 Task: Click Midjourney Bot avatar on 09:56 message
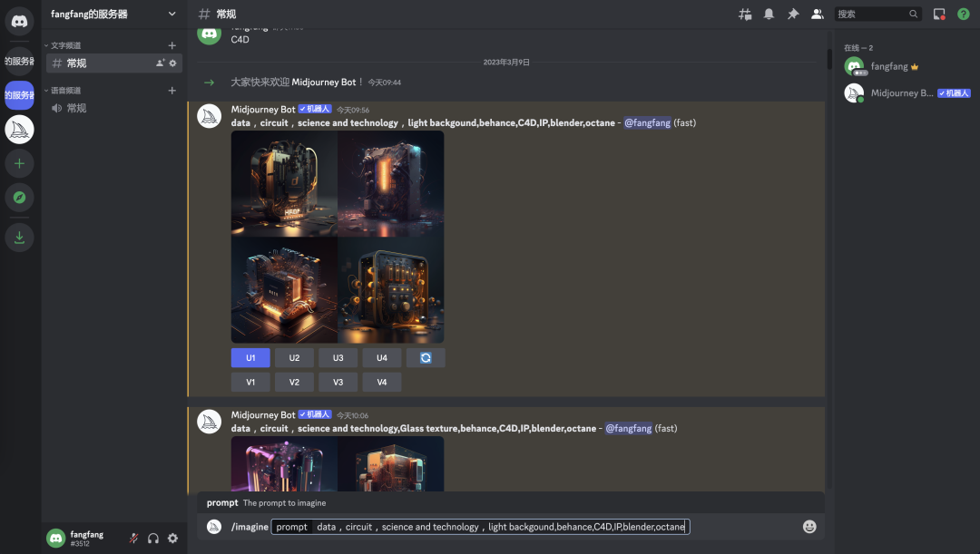coord(210,116)
